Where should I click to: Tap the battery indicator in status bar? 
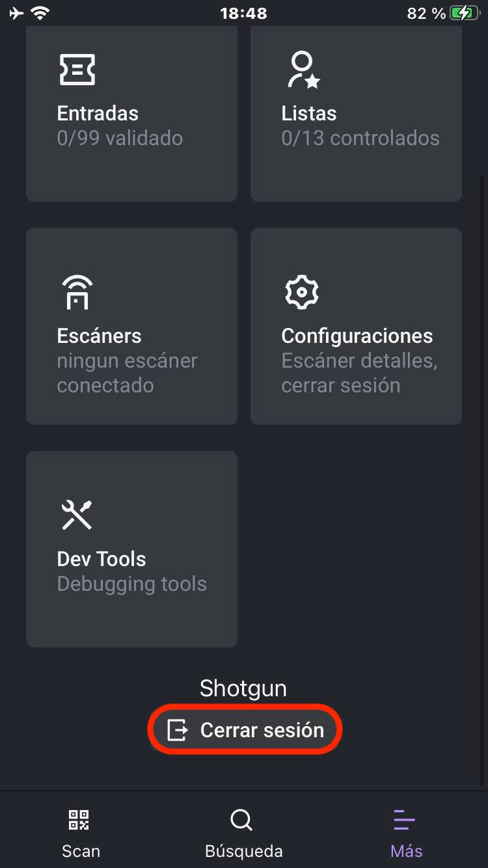click(x=465, y=13)
